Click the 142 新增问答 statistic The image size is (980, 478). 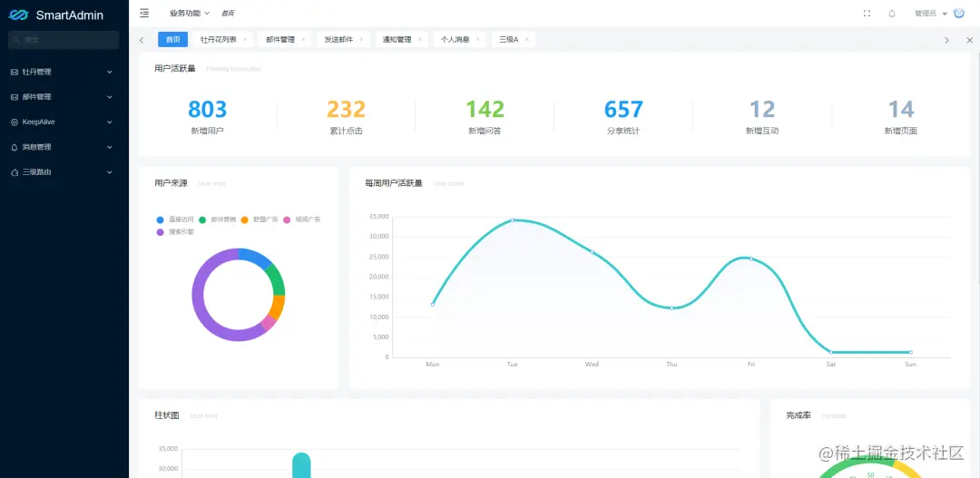click(485, 117)
